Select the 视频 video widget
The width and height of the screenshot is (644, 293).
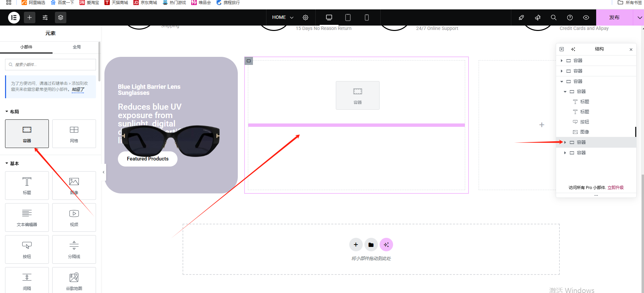(x=74, y=217)
